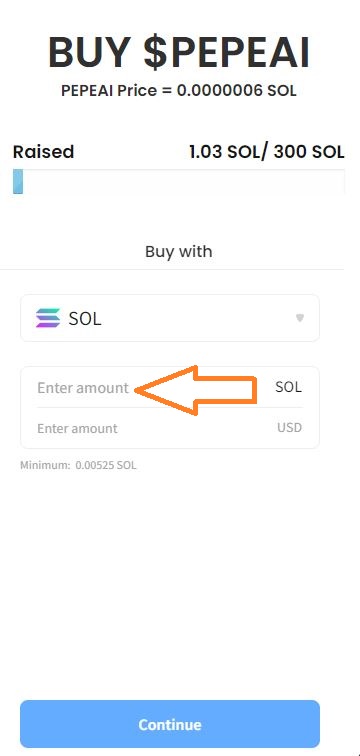Click the empty Raised progress bar track
The image size is (360, 756).
[x=183, y=182]
